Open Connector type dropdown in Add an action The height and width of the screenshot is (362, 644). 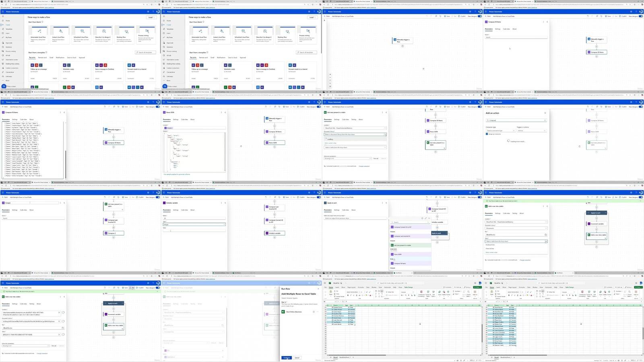pos(500,130)
